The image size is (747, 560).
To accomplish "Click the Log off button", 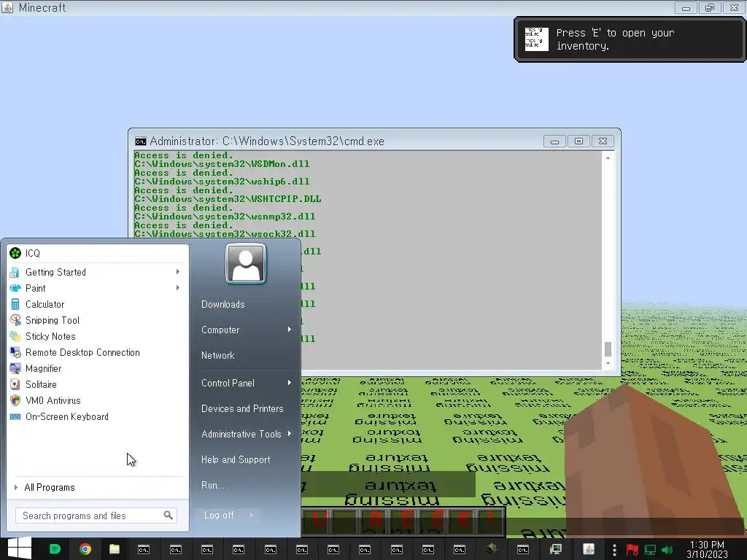I will coord(219,515).
